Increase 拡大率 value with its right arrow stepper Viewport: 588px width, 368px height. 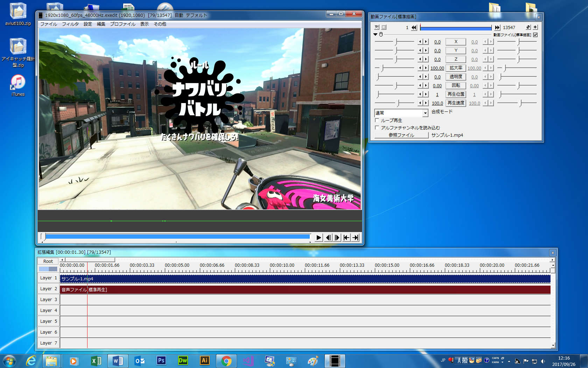tap(426, 68)
